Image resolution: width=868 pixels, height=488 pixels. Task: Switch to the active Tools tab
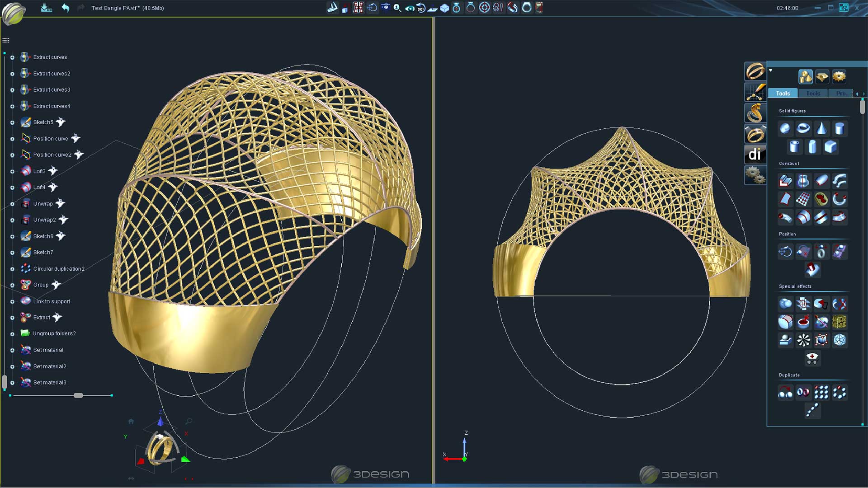[783, 94]
